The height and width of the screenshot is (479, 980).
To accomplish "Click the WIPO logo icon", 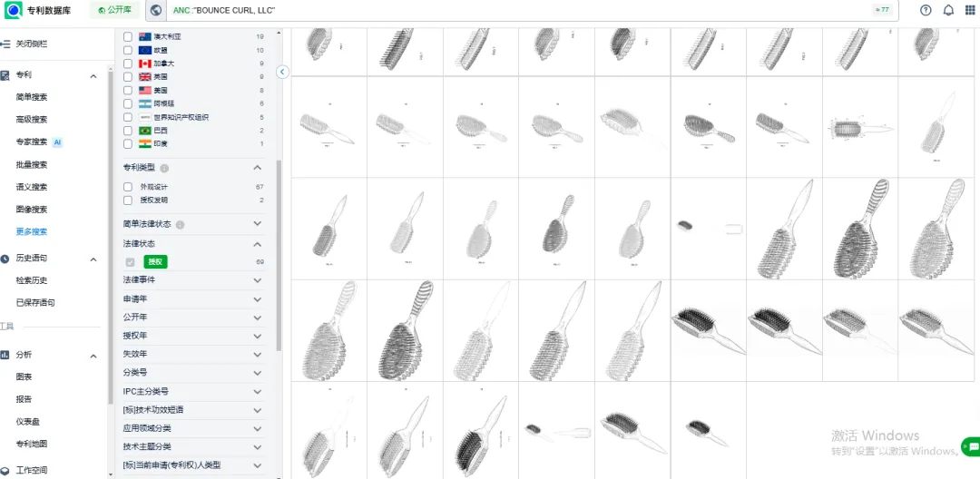I will (145, 117).
